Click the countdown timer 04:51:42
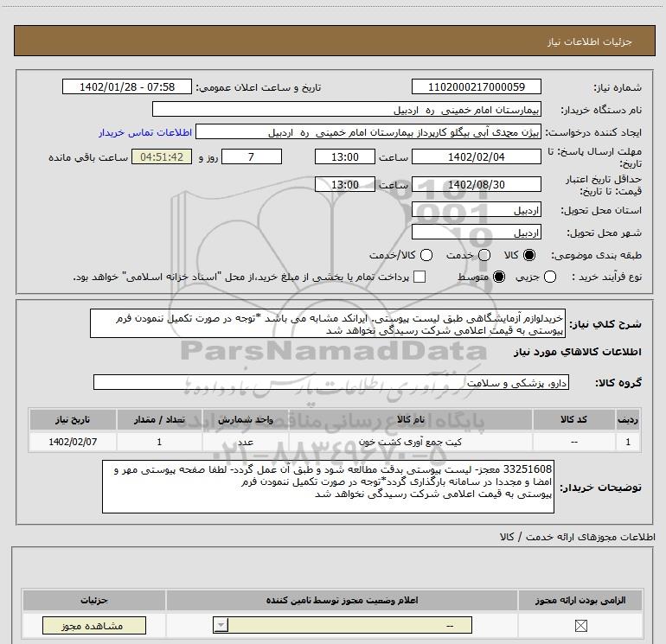The width and height of the screenshot is (666, 644). [162, 156]
